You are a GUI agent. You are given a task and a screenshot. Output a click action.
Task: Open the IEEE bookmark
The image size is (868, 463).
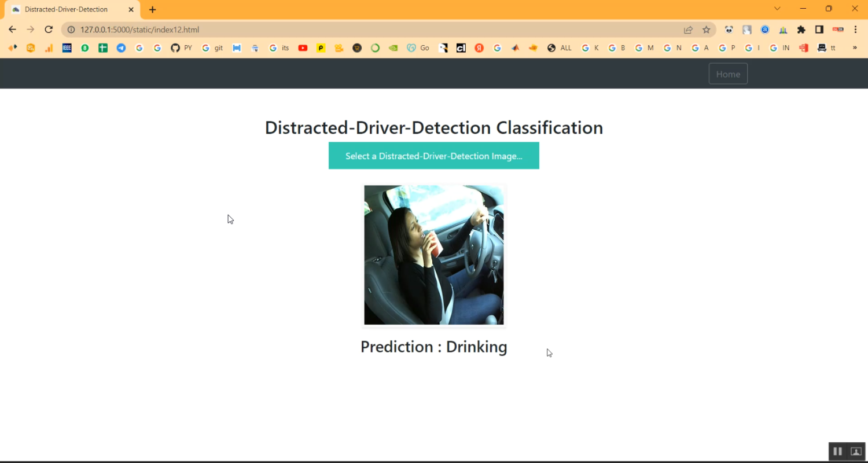67,48
